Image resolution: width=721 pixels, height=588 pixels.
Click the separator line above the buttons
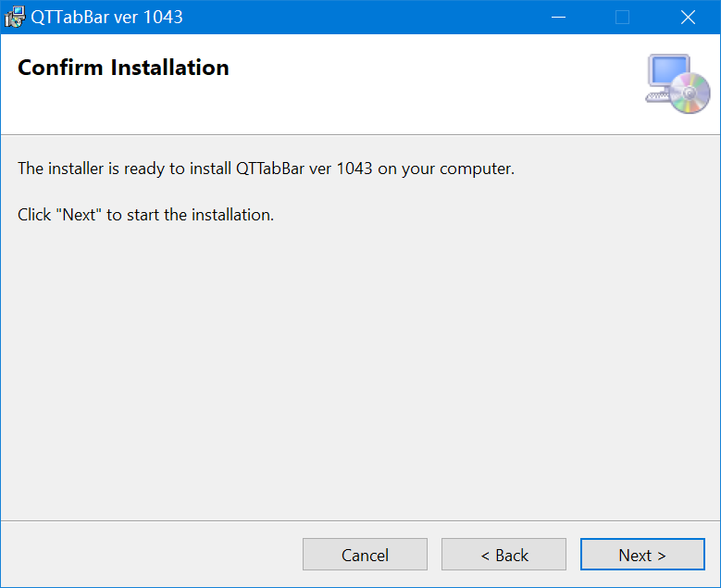361,520
